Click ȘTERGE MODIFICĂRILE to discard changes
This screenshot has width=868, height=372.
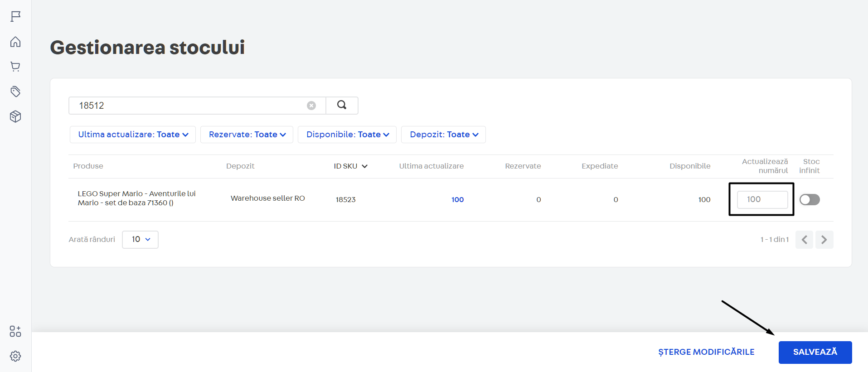706,352
